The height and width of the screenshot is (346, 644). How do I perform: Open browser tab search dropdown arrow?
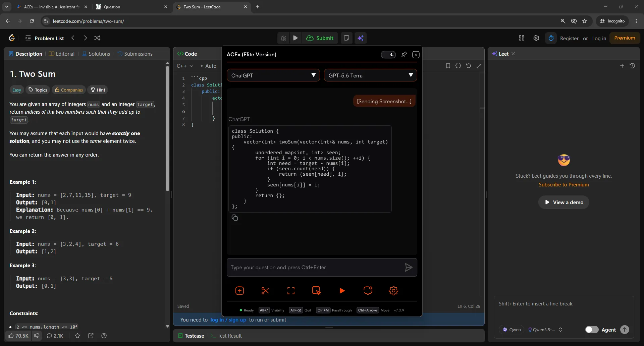click(x=6, y=7)
